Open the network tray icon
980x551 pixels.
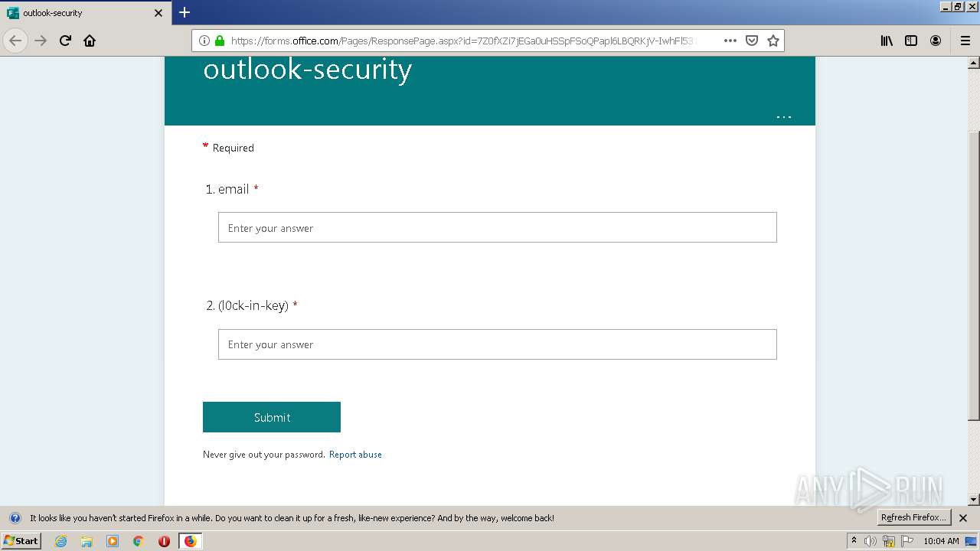point(889,541)
